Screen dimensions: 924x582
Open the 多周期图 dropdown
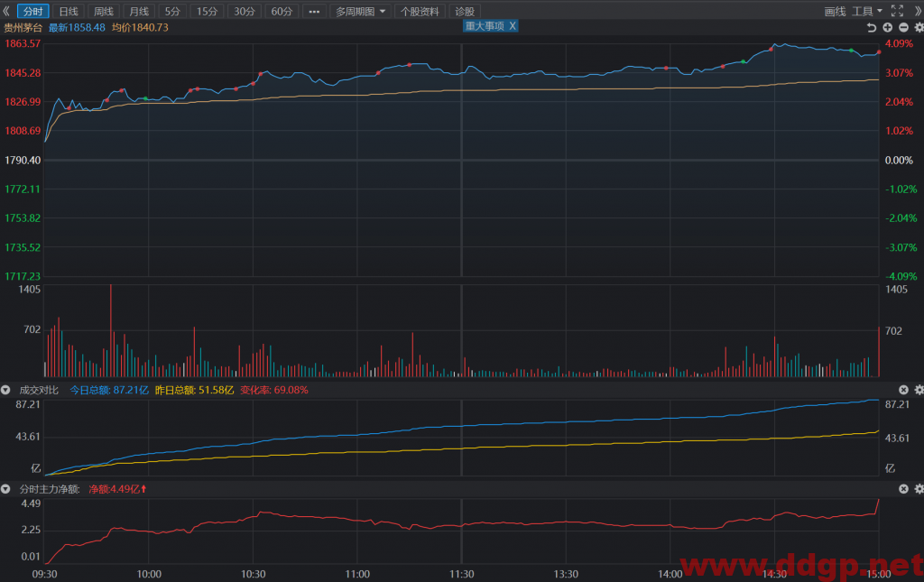pos(361,11)
